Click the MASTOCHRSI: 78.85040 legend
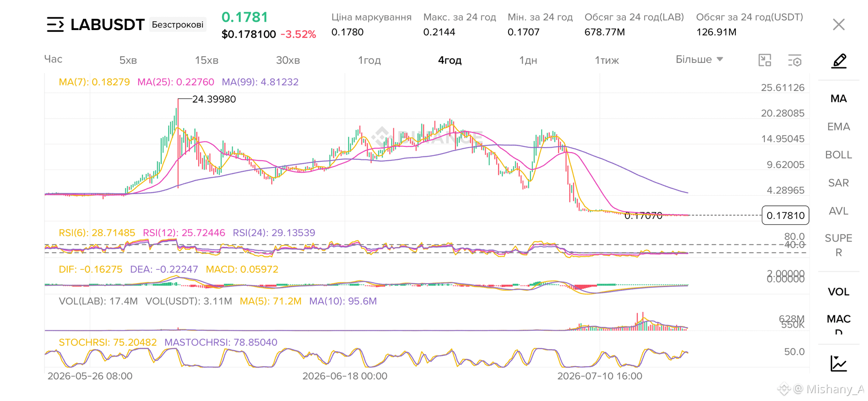The image size is (868, 401). coord(221,342)
